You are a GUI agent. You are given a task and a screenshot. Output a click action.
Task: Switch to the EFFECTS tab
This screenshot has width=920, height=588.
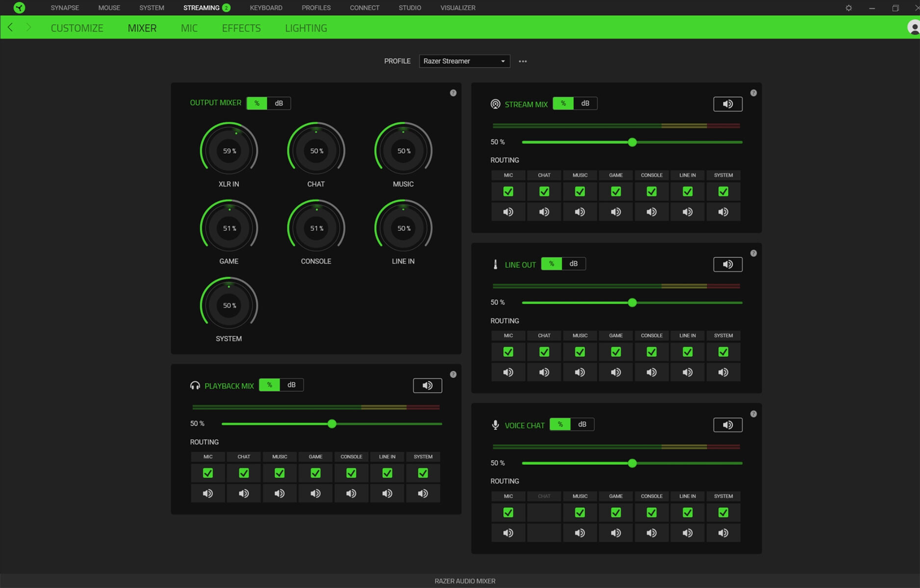[x=241, y=28]
